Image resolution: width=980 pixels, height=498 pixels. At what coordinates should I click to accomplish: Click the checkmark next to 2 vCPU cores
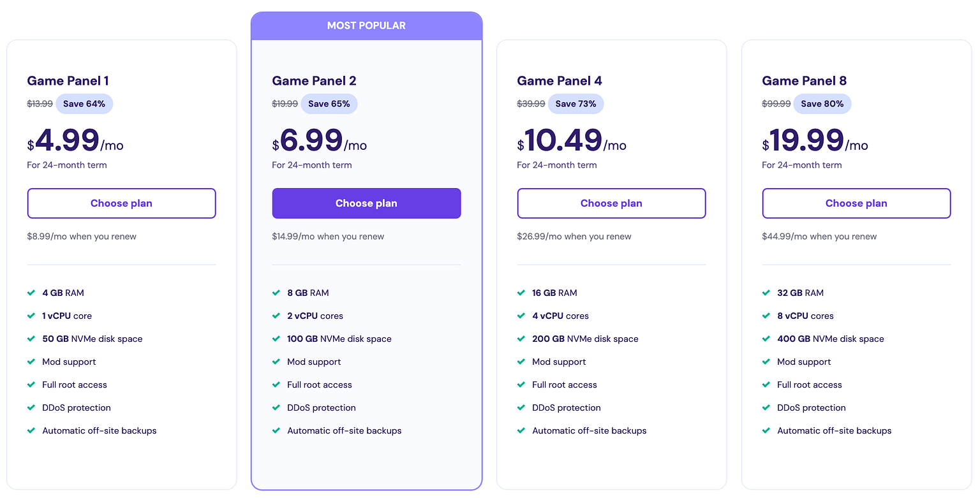point(276,316)
